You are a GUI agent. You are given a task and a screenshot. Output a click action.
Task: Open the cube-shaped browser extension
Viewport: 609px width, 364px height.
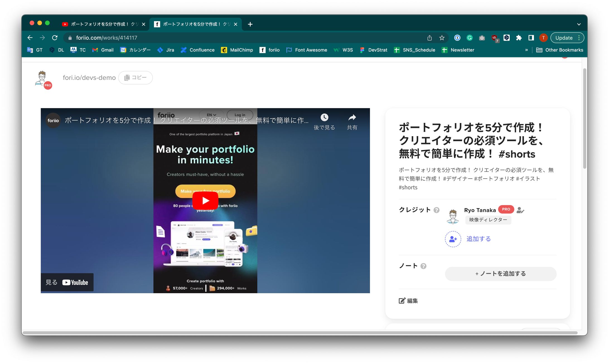pyautogui.click(x=506, y=38)
